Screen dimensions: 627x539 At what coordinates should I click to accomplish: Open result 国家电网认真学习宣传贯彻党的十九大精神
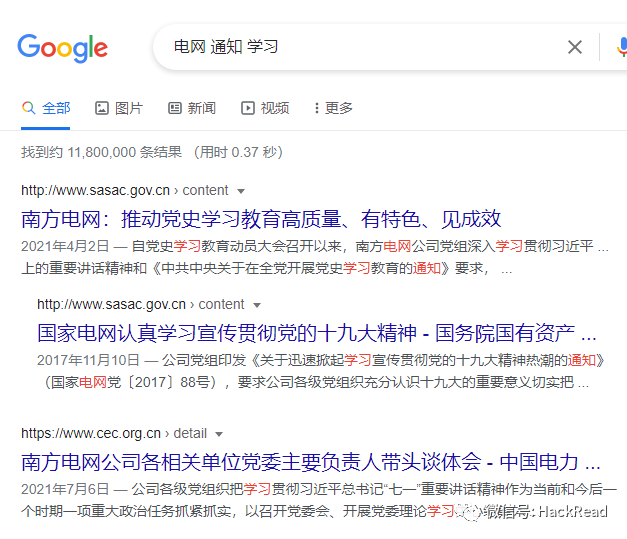coord(317,333)
